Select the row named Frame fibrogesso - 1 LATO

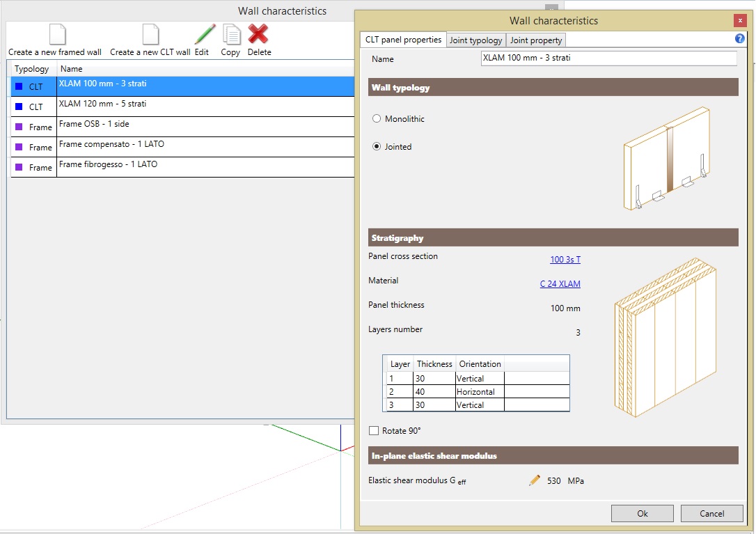(182, 167)
